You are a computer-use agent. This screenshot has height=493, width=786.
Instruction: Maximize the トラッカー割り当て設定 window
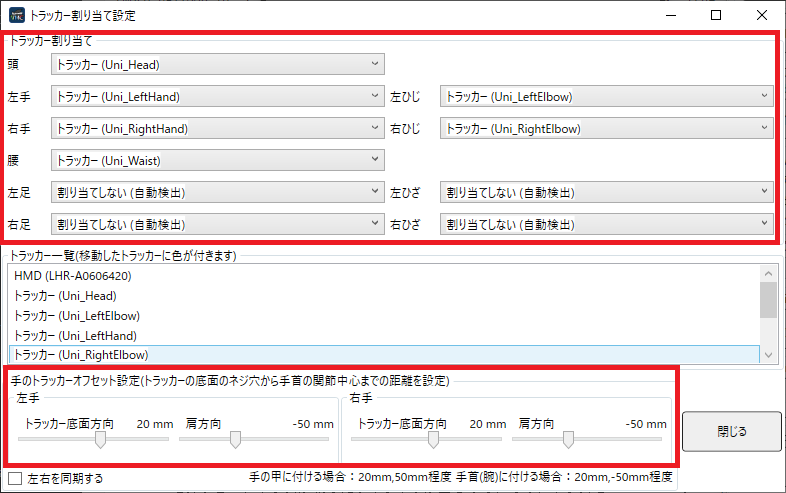[716, 16]
